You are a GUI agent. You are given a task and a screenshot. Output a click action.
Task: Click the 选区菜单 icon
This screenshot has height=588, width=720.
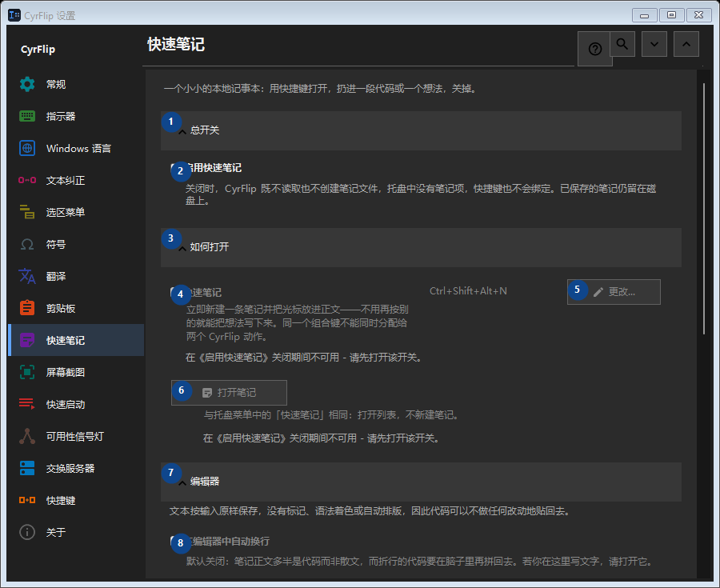[x=27, y=212]
